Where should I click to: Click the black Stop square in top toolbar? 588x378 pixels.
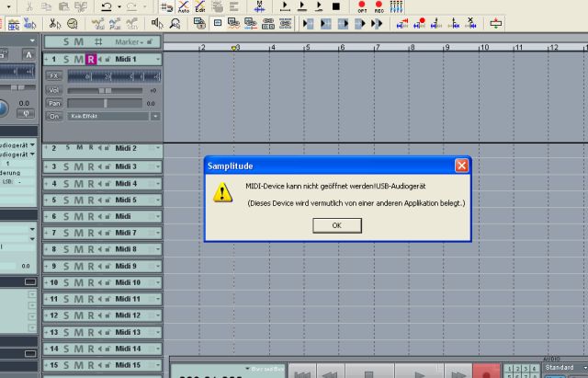coord(336,6)
